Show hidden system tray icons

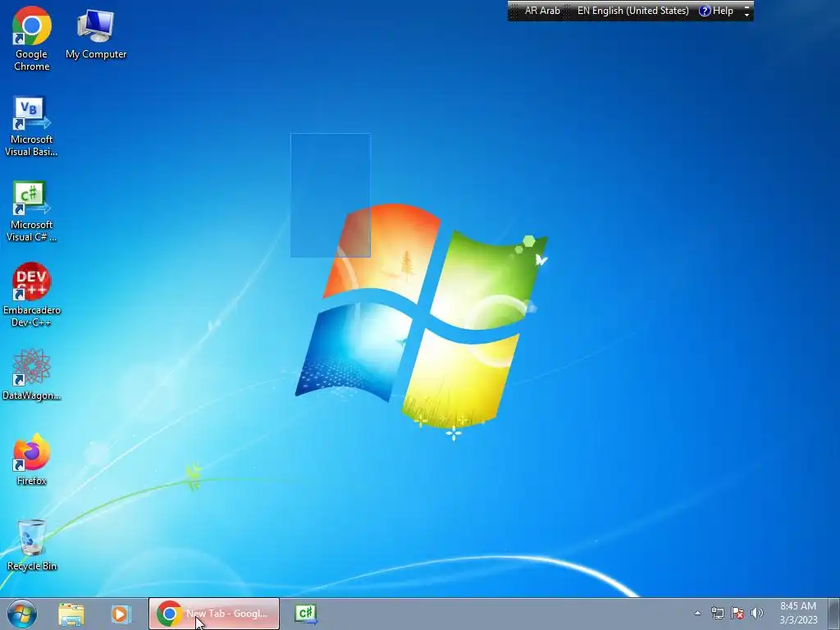[697, 614]
